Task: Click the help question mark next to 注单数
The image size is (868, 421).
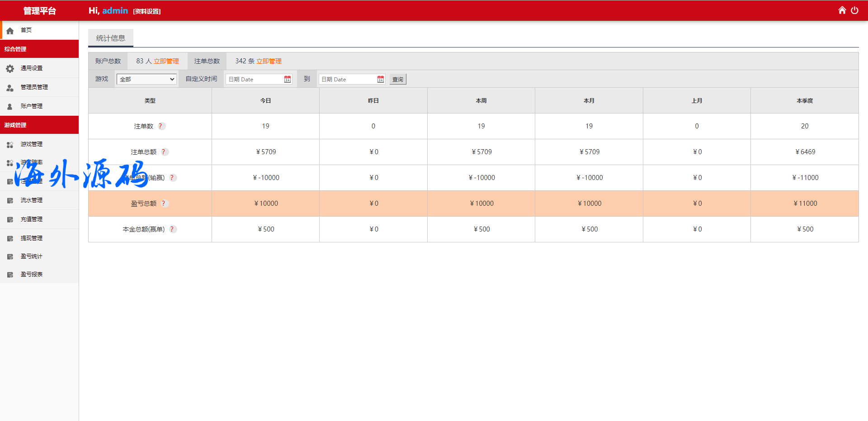Action: [x=161, y=126]
